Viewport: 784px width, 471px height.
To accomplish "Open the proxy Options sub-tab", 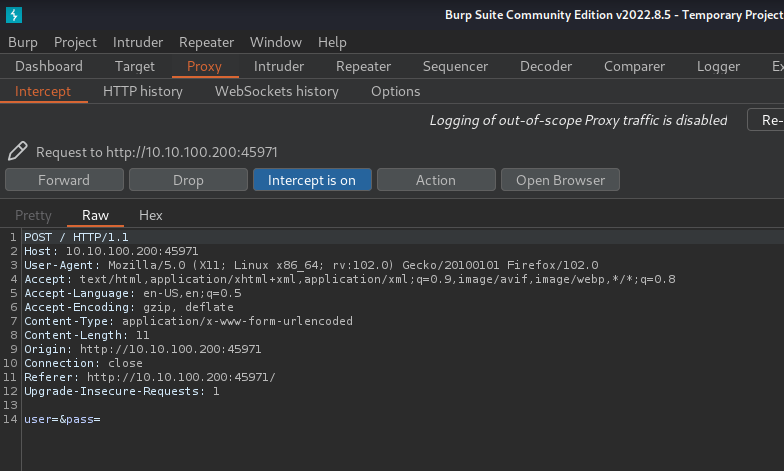I will (396, 92).
